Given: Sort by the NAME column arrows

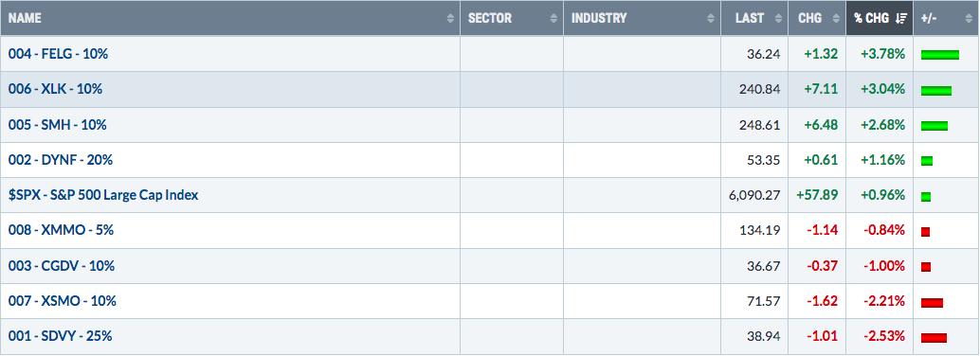Looking at the screenshot, I should tap(450, 18).
